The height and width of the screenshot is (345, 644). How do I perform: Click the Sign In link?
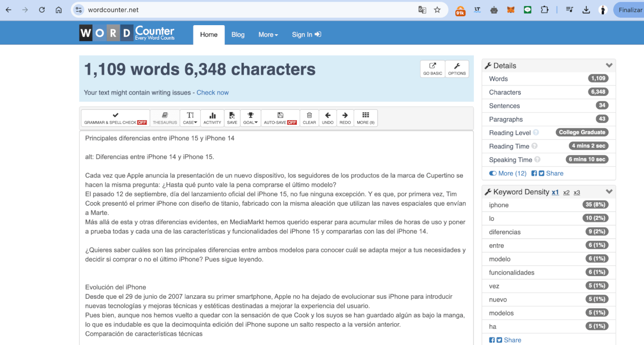306,35
